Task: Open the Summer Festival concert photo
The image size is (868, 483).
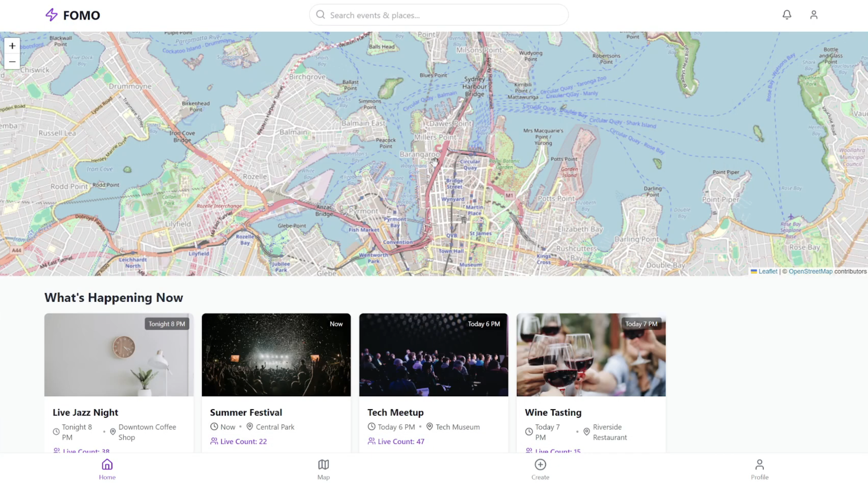Action: tap(276, 355)
